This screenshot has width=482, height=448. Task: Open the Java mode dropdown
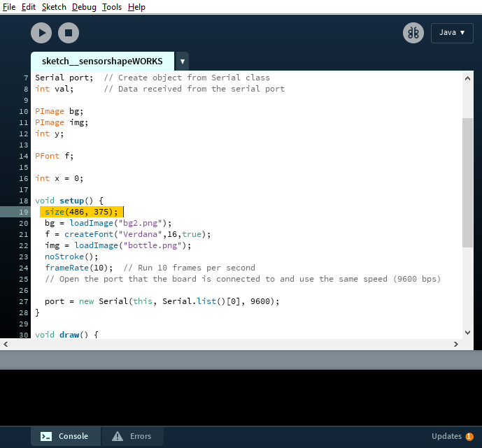(x=452, y=33)
